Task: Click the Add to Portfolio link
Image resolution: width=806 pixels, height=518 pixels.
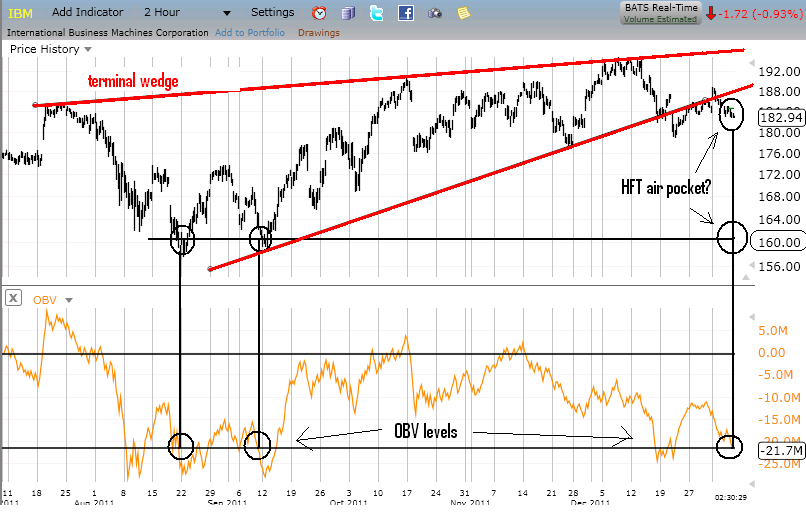Action: [250, 32]
